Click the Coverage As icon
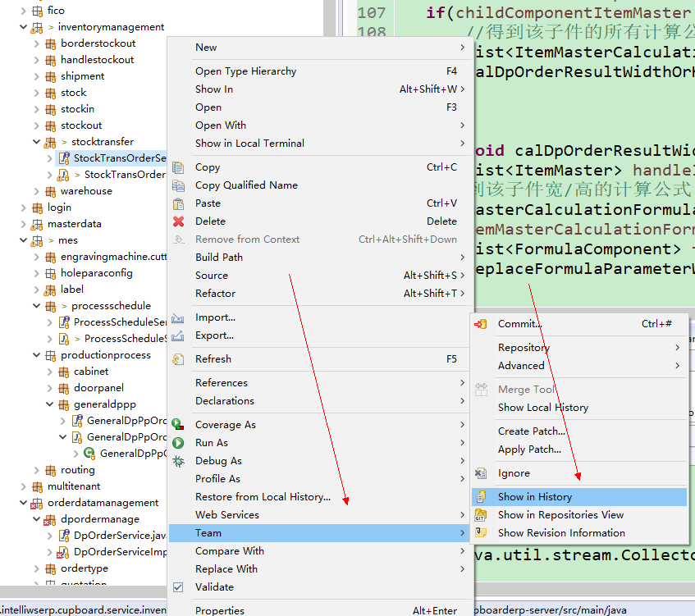The image size is (695, 616). 178,425
